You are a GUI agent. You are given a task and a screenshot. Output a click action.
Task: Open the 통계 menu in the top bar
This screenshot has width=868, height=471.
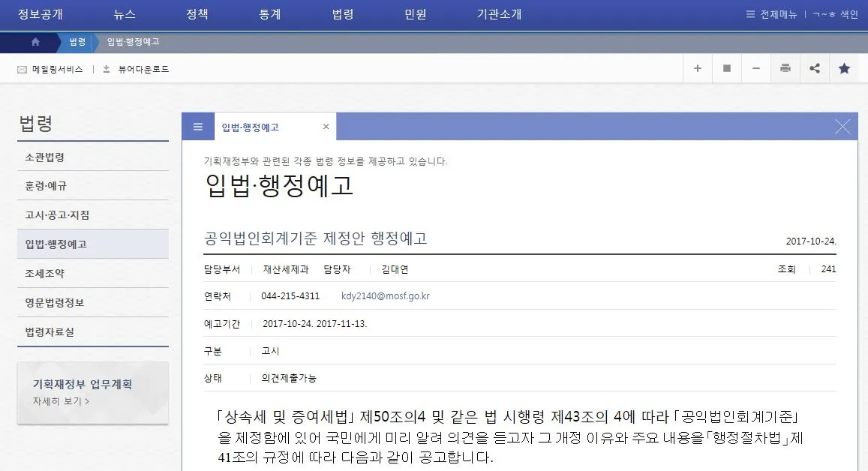(x=269, y=13)
